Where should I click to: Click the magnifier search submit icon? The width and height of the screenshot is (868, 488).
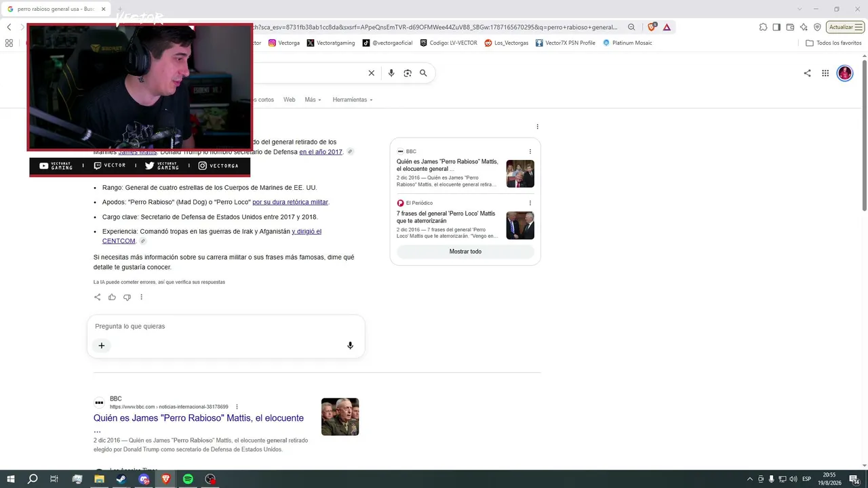click(423, 73)
